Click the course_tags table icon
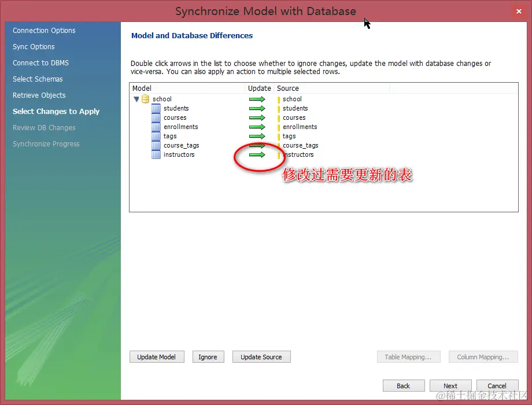Viewport: 532px width, 405px height. pyautogui.click(x=156, y=145)
